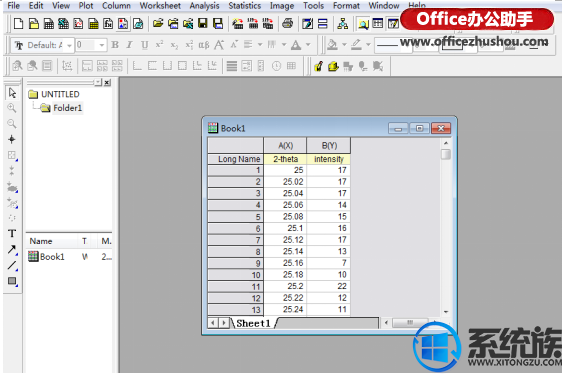This screenshot has height=375, width=562.
Task: Click the Save Template icon
Action: [218, 24]
